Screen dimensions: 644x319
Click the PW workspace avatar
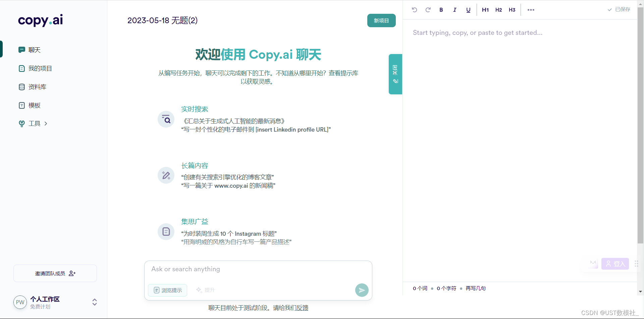coord(20,302)
